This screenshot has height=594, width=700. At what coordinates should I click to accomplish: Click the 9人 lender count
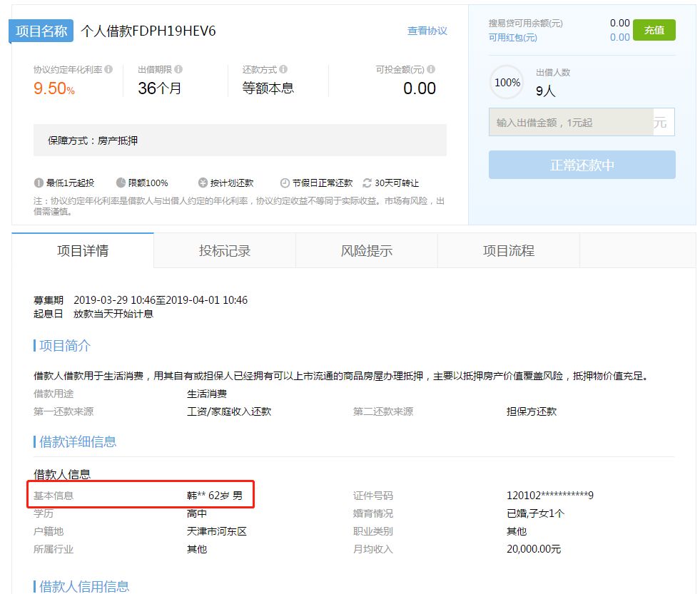546,91
